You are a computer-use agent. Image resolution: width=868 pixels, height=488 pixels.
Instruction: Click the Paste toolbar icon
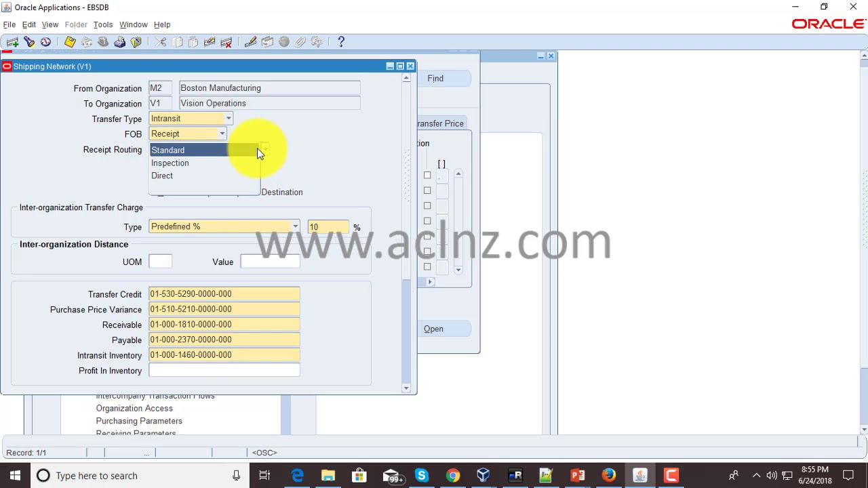pyautogui.click(x=193, y=42)
